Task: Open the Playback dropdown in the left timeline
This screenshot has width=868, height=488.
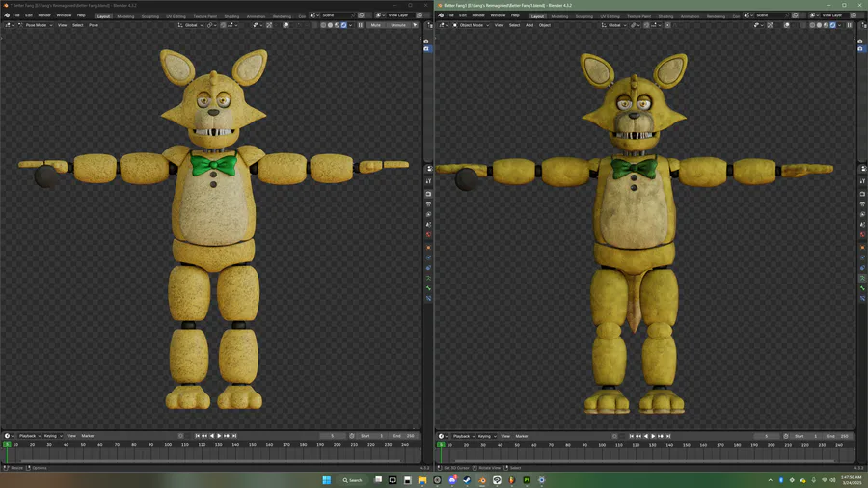Action: pos(28,436)
